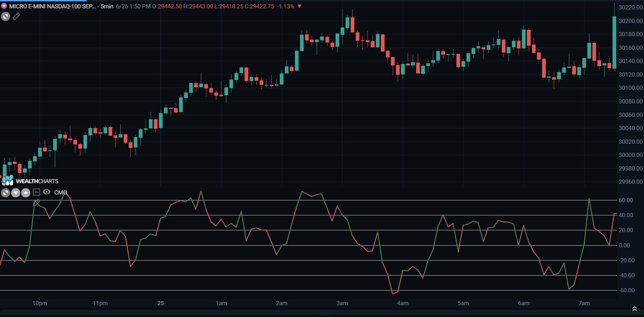Maximize the main price chart pane
The height and width of the screenshot is (317, 644).
6,16
